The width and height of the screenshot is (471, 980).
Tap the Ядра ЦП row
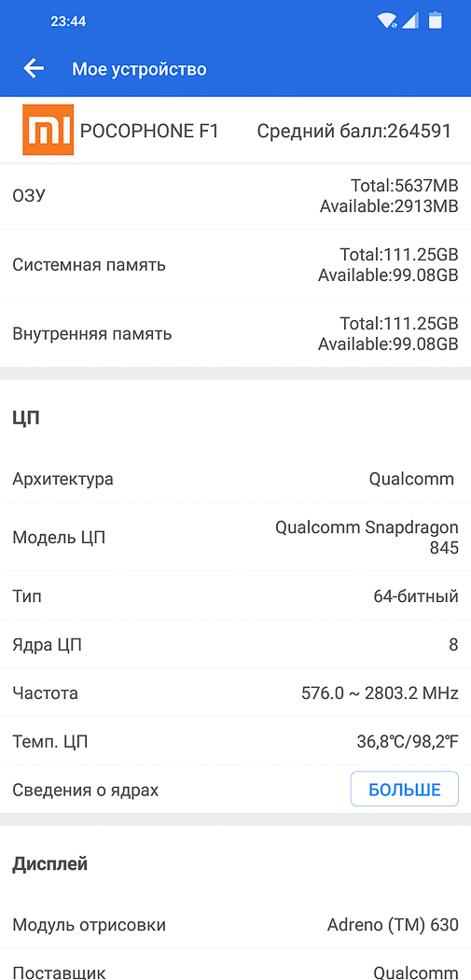click(235, 644)
